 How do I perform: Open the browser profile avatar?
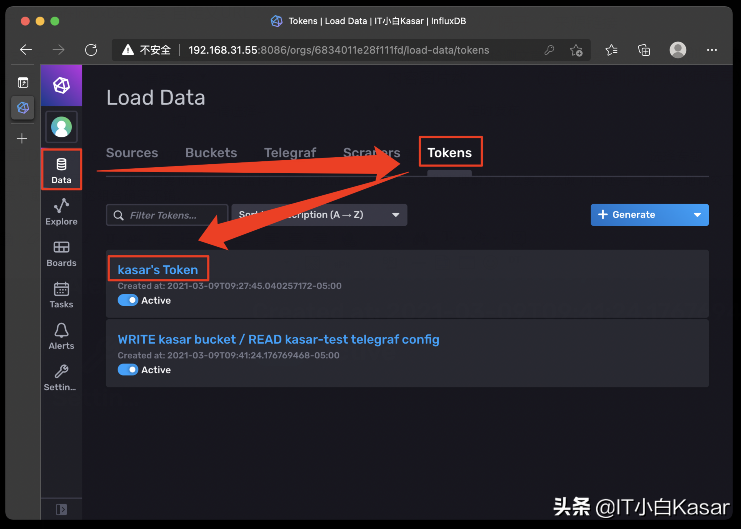coord(678,50)
